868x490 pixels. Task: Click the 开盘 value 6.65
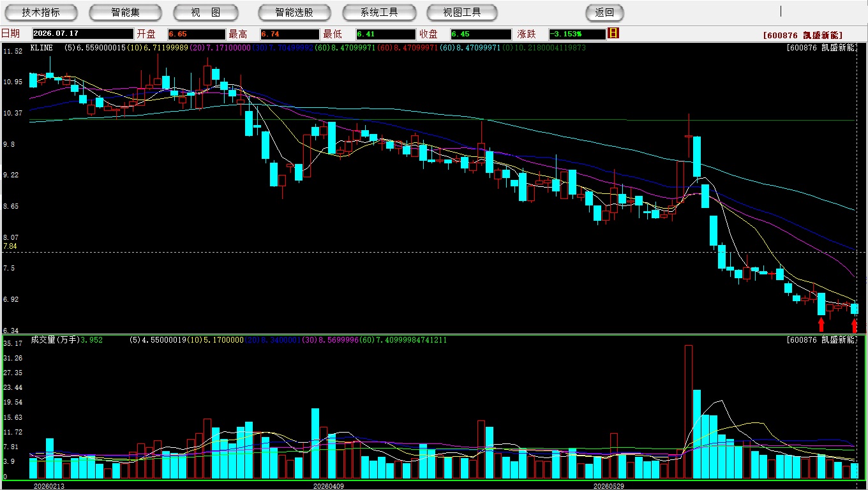tap(197, 34)
